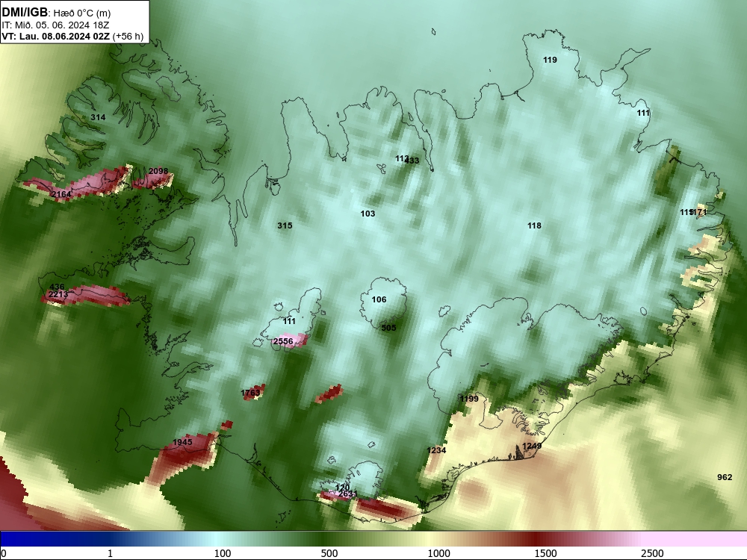Viewport: 747px width, 560px height.
Task: Click the map value 2213
Action: (x=58, y=294)
